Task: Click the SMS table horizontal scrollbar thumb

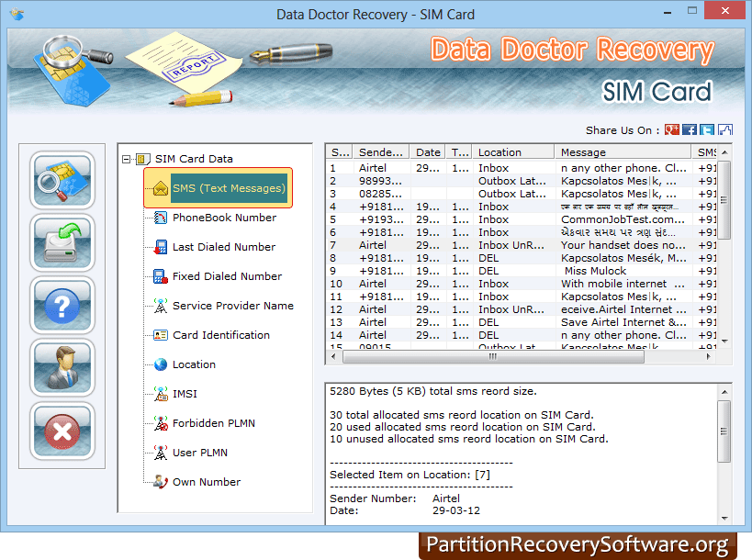Action: point(493,357)
